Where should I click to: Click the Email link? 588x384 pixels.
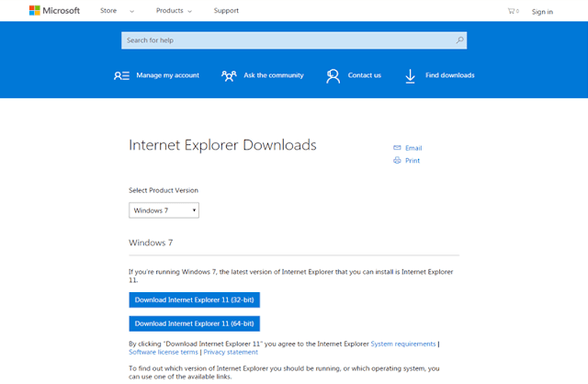coord(413,148)
